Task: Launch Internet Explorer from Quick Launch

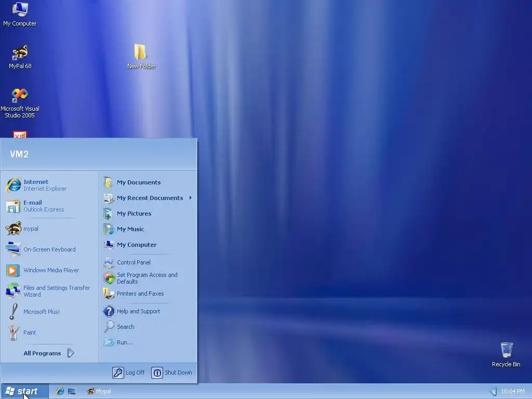Action: tap(60, 391)
